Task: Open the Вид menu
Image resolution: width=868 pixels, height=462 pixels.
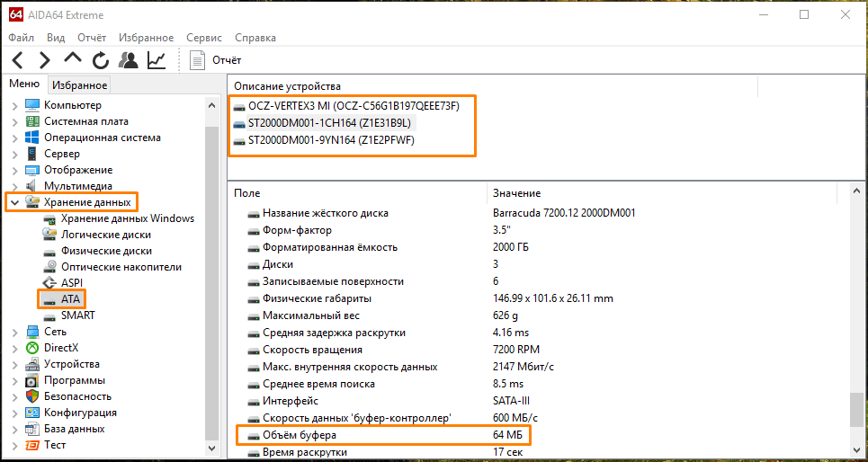Action: [56, 38]
